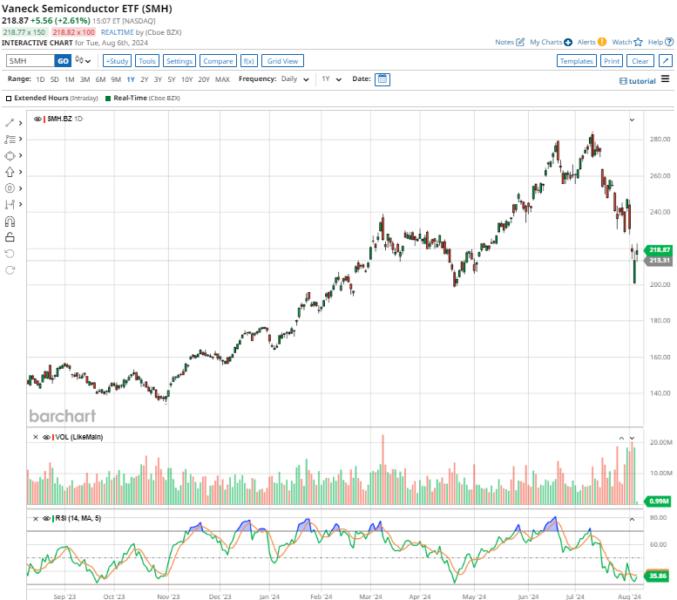Open Notes with the pencil icon
677x600 pixels.
pos(520,42)
